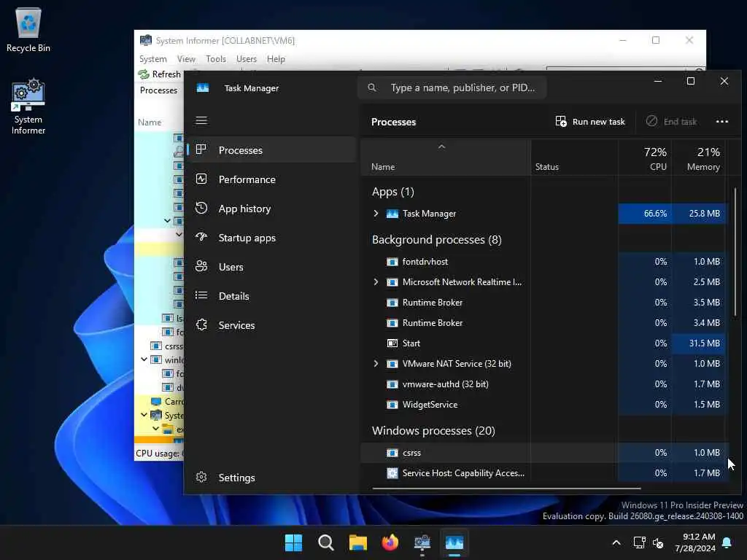Collapse the System Informer tree node
Screen dimensions: 747x560
coord(144,415)
